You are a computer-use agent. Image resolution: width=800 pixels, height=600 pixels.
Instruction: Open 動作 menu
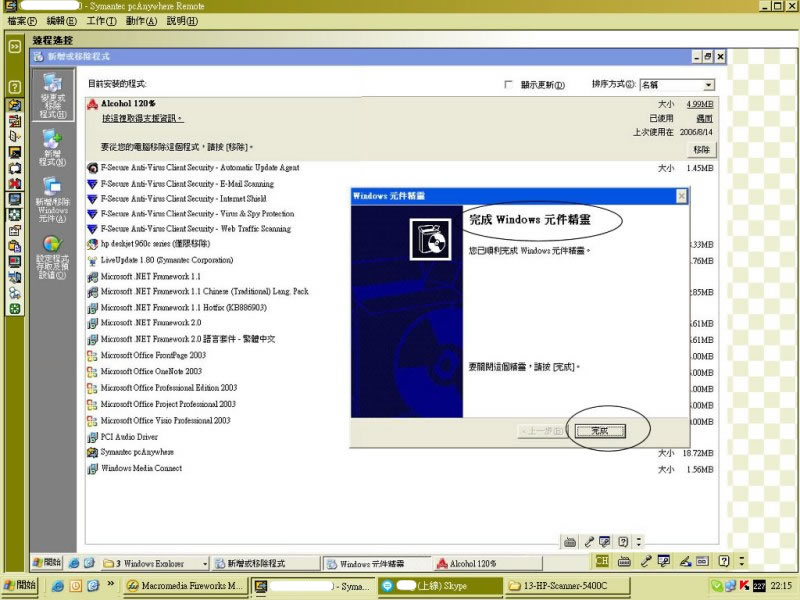pos(141,21)
